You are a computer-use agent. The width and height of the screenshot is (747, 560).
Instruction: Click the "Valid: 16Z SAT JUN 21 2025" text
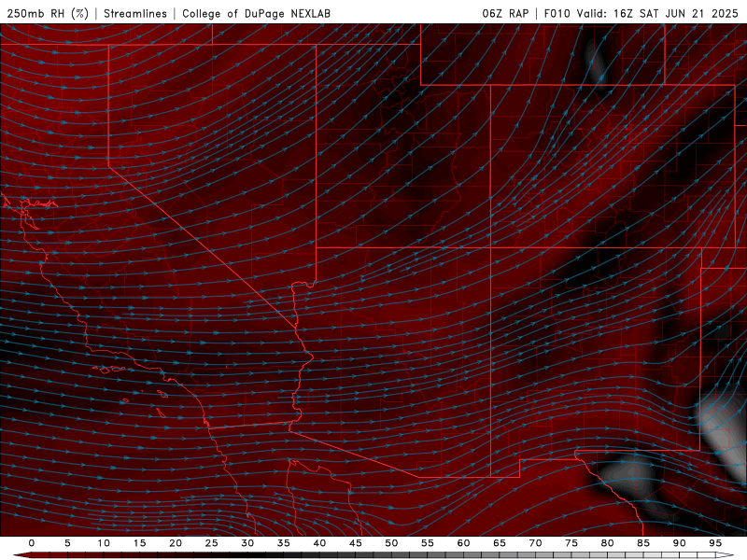click(x=657, y=13)
